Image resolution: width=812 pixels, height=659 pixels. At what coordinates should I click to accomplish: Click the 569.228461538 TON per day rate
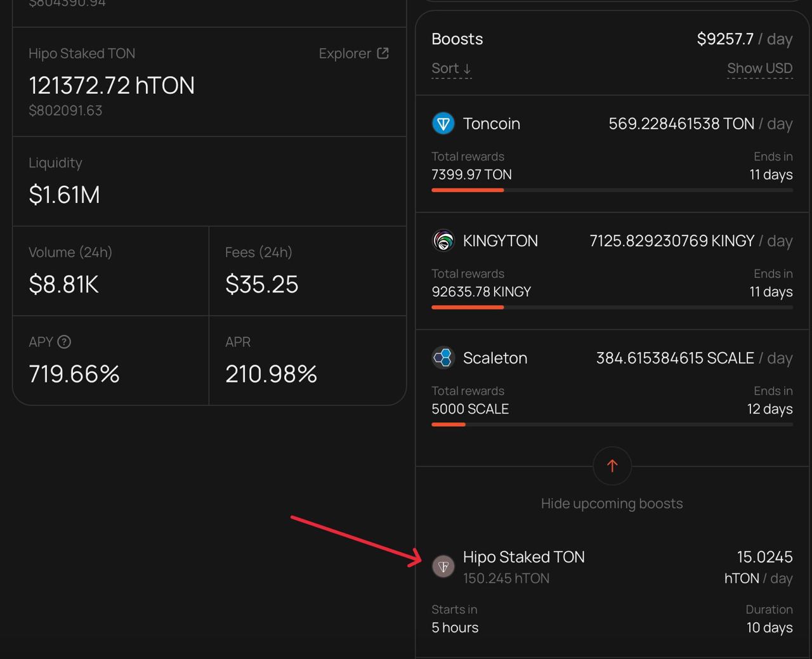pos(700,124)
